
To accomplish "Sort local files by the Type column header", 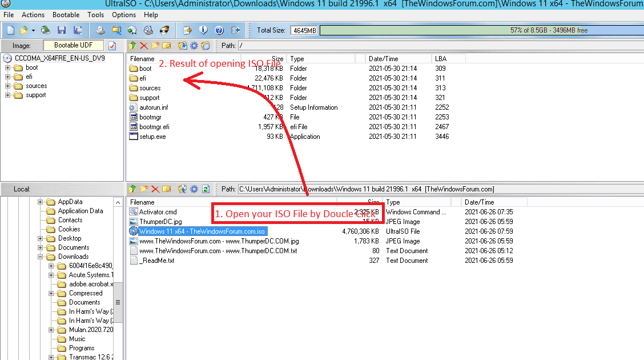I will point(416,202).
